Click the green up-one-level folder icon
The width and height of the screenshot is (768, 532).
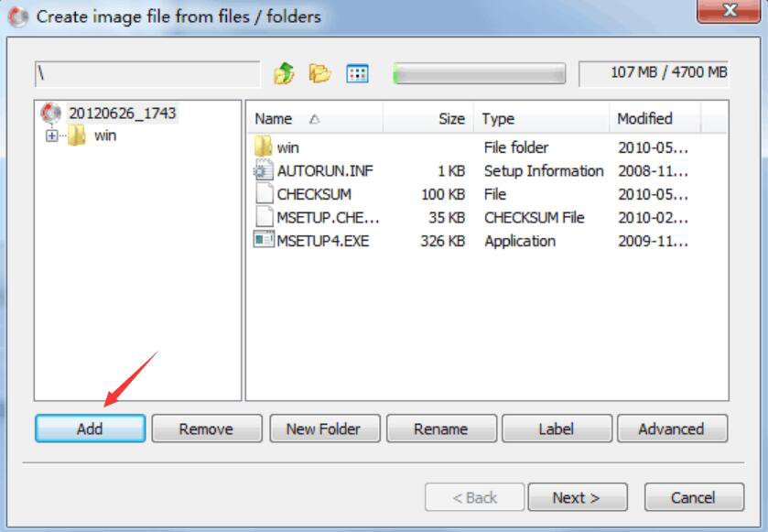tap(284, 73)
